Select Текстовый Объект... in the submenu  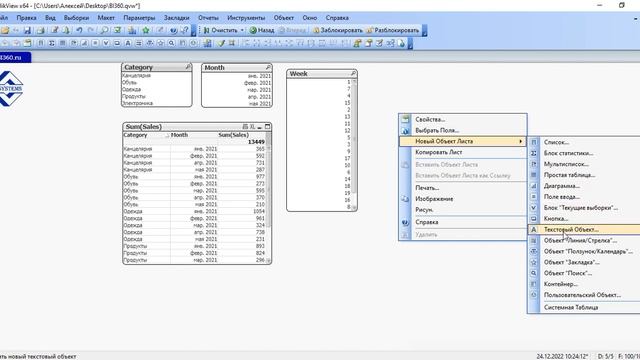[x=584, y=230]
